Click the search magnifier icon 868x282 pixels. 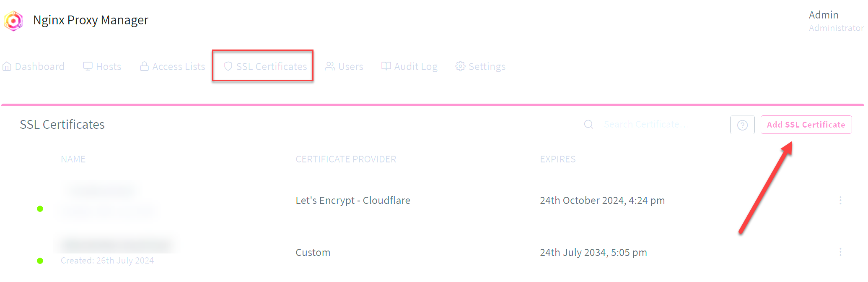(588, 125)
